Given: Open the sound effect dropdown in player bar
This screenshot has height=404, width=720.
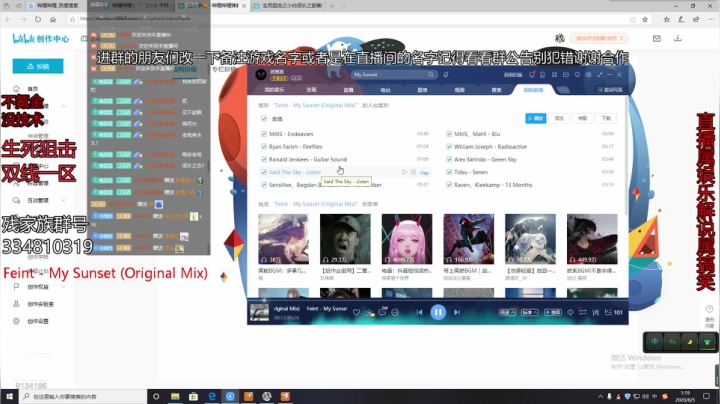Looking at the screenshot, I should [x=507, y=312].
